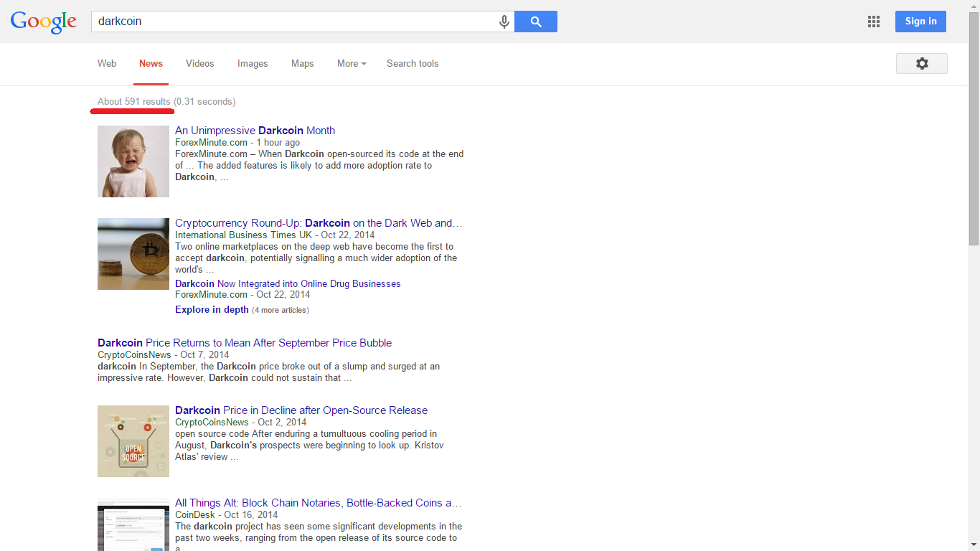This screenshot has height=551, width=980.
Task: Click the crying baby thumbnail
Action: pyautogui.click(x=133, y=161)
